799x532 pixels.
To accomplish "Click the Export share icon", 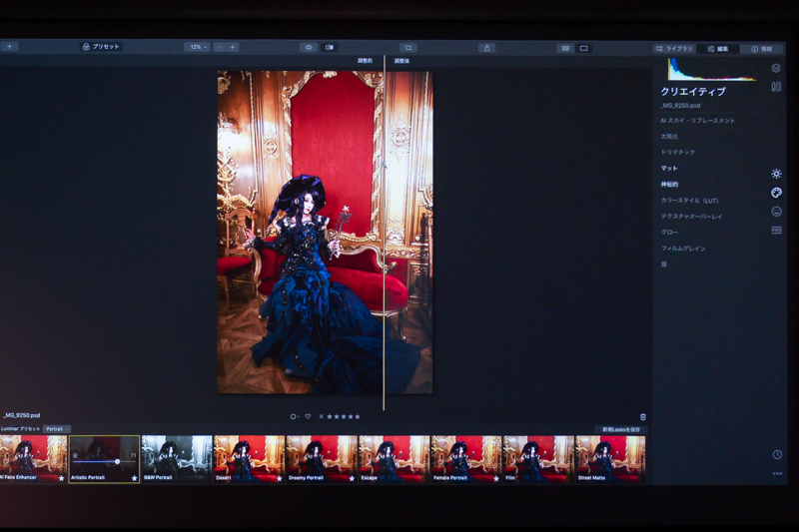I will [486, 48].
